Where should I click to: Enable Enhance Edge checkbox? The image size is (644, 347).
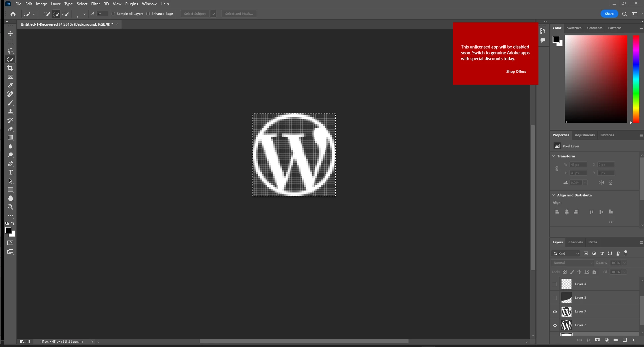[148, 14]
